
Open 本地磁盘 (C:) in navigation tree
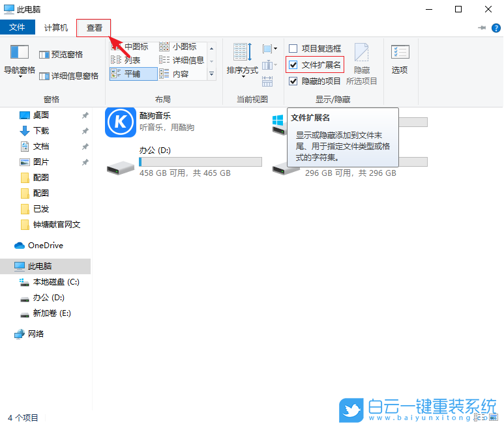coord(56,282)
